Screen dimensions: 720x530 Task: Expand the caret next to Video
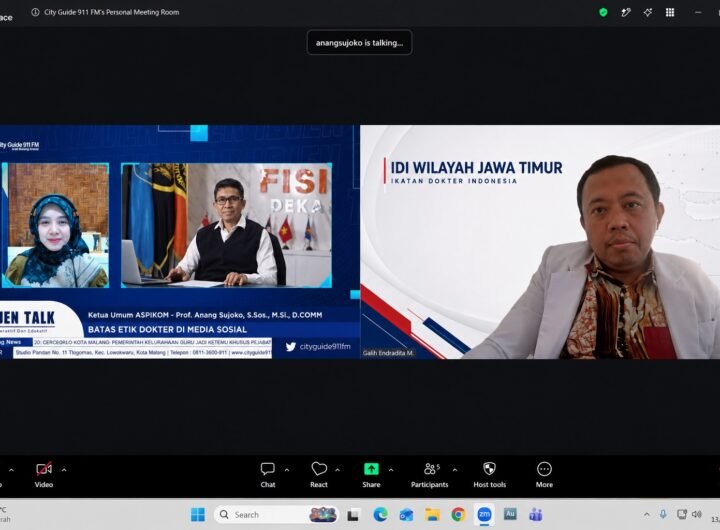64,470
